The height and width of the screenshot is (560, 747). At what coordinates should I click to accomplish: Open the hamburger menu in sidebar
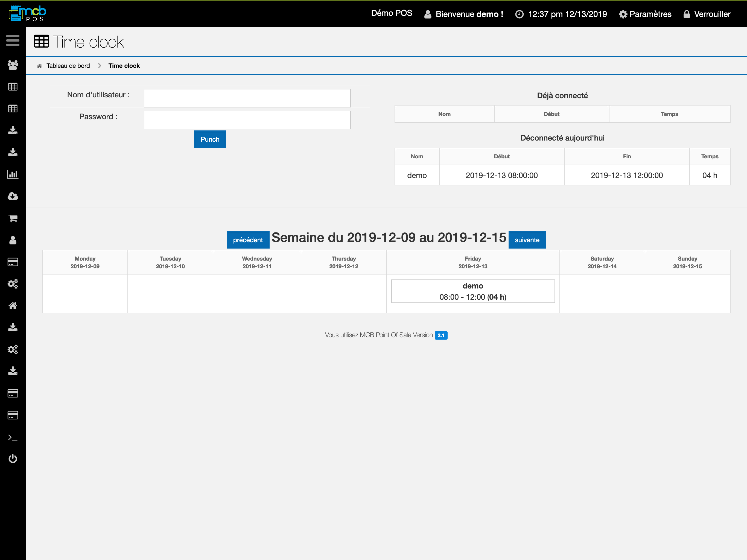[13, 40]
